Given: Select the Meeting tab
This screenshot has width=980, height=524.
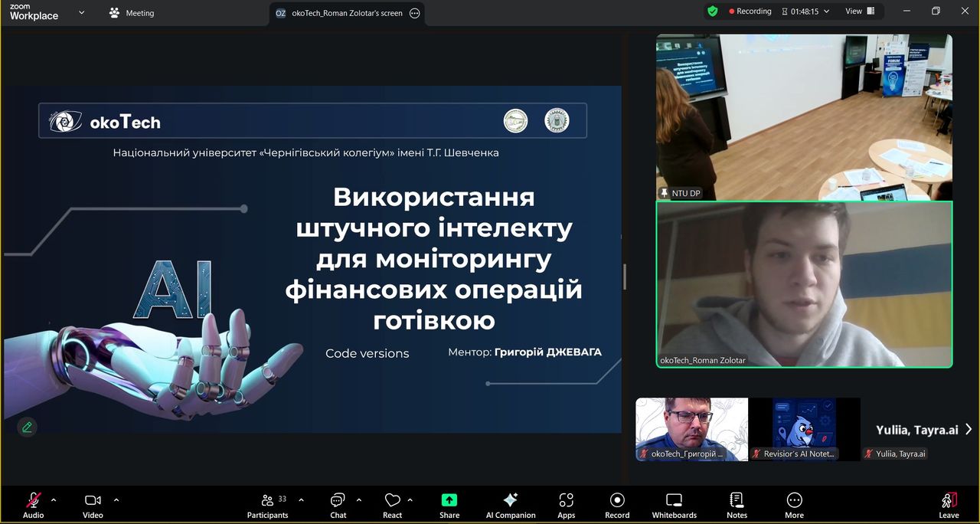Looking at the screenshot, I should [x=132, y=13].
